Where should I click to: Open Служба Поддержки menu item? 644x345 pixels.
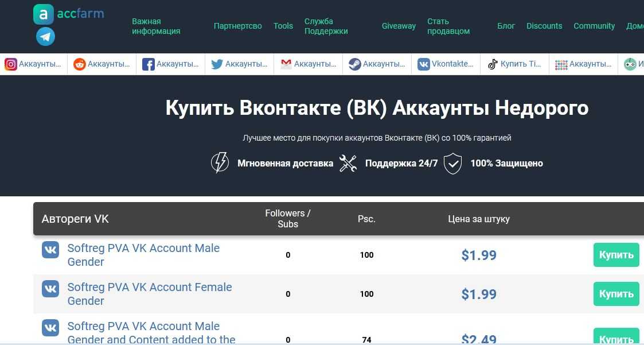tap(326, 26)
